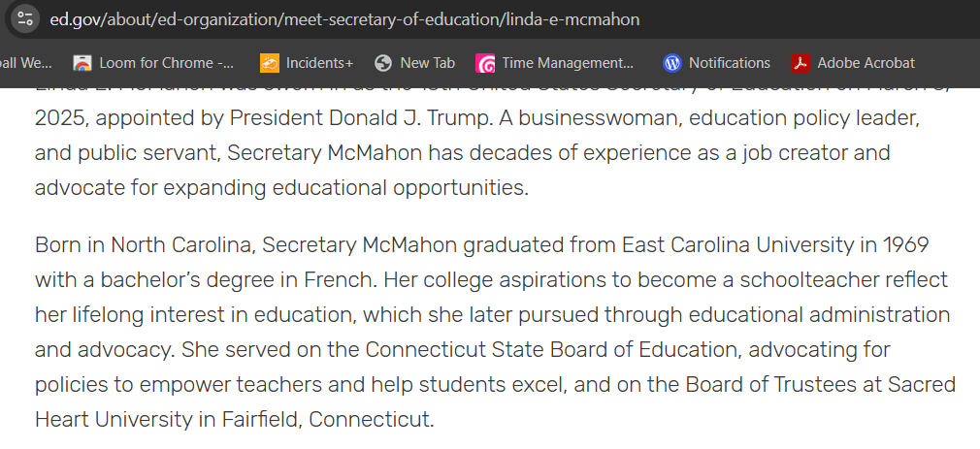Click the red Adobe Acrobat PDF icon

(800, 63)
